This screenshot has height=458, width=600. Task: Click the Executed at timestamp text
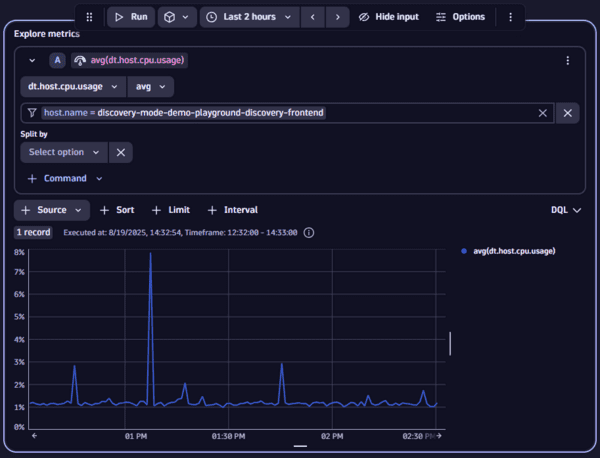180,233
